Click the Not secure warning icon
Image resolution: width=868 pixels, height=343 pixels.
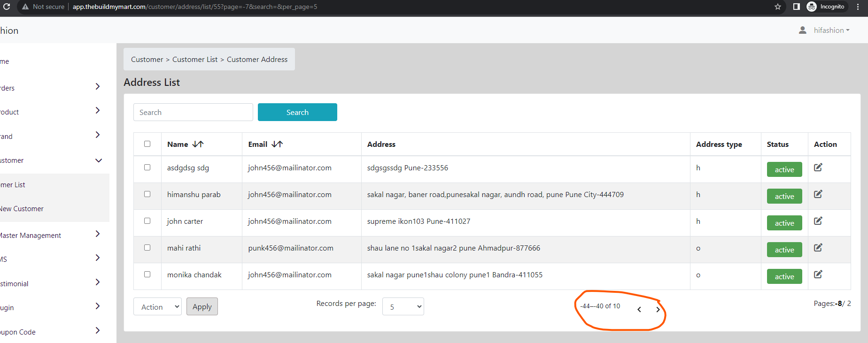coord(25,7)
